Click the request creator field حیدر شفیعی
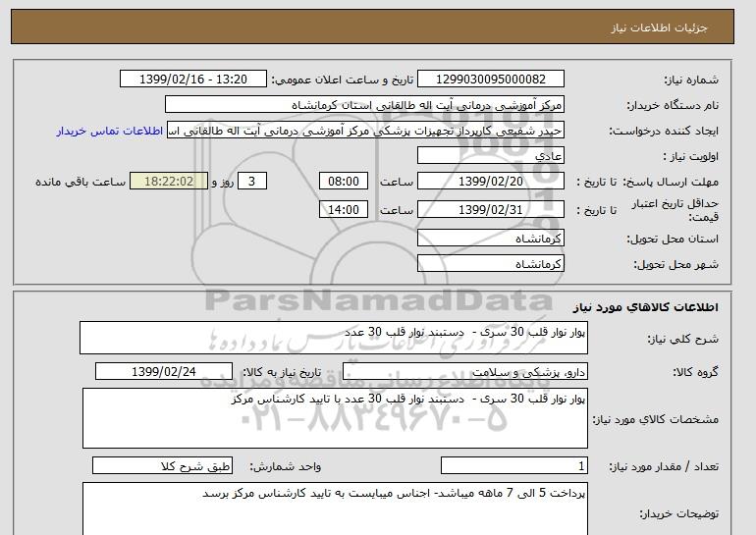This screenshot has width=756, height=535. point(365,131)
